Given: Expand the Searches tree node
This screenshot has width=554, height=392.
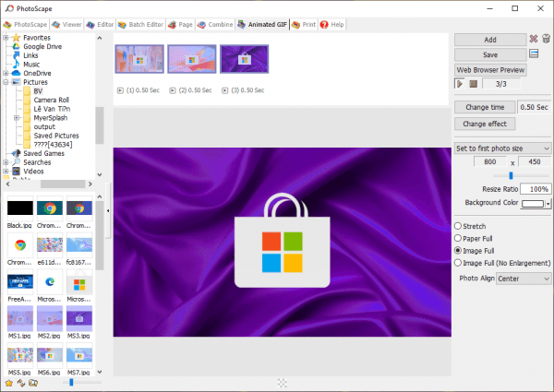Looking at the screenshot, I should [x=6, y=162].
